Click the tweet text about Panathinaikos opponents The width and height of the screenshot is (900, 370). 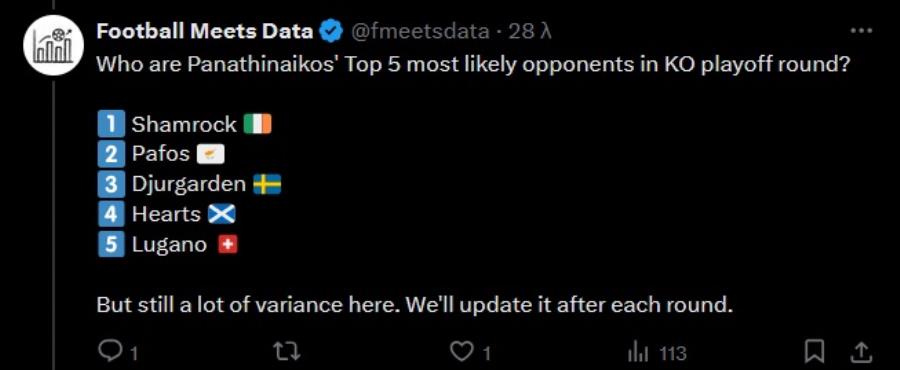pyautogui.click(x=473, y=64)
